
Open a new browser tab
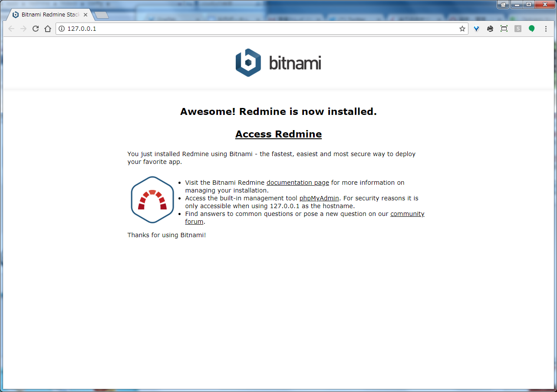(102, 15)
